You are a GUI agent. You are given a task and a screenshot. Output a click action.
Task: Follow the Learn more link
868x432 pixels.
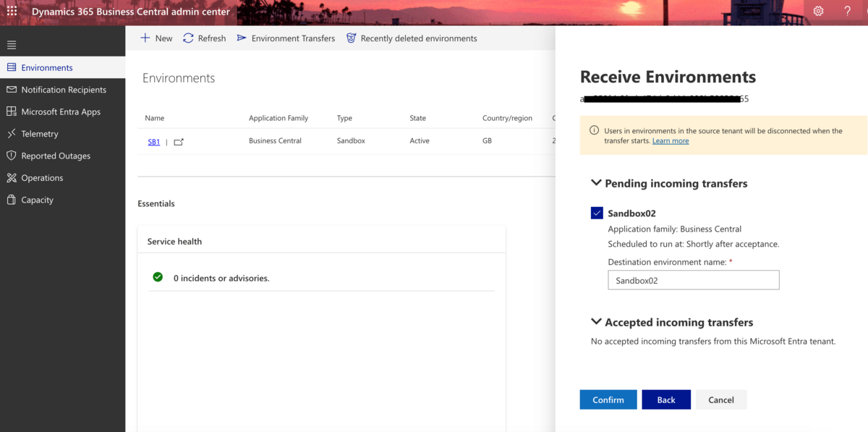[x=671, y=141]
